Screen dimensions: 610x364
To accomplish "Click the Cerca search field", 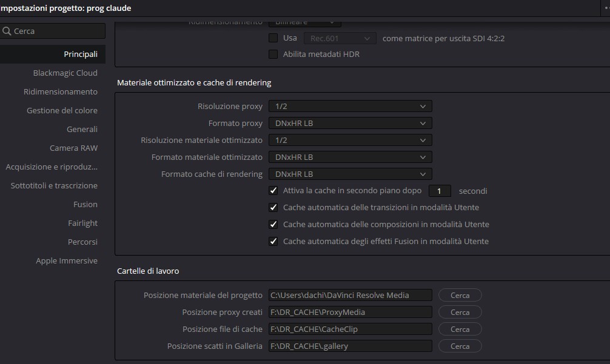I will (53, 31).
